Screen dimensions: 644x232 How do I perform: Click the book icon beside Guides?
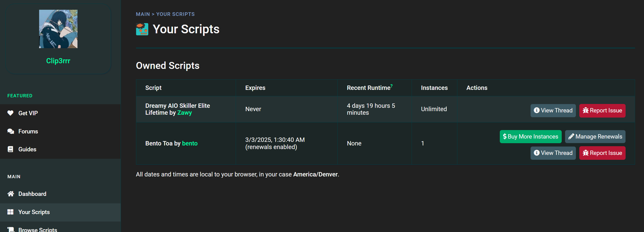10,149
